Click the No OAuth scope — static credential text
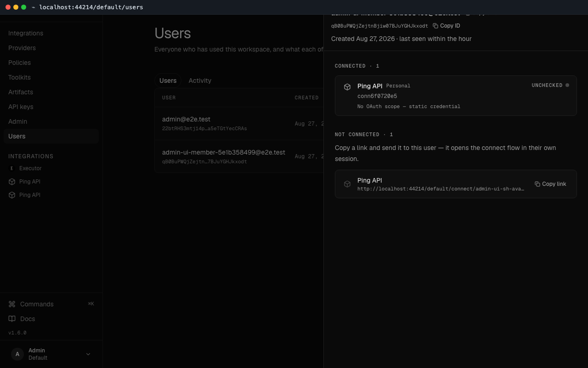Viewport: 588px width, 368px height. 409,106
